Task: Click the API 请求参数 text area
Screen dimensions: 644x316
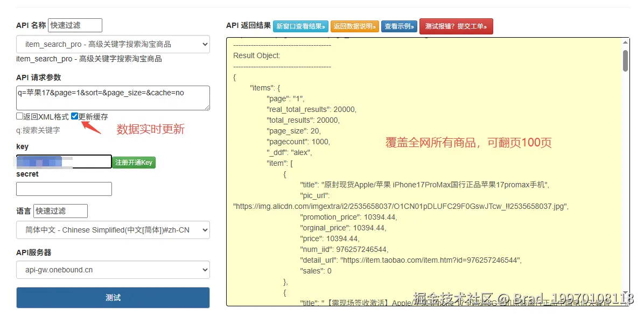Action: pyautogui.click(x=113, y=97)
